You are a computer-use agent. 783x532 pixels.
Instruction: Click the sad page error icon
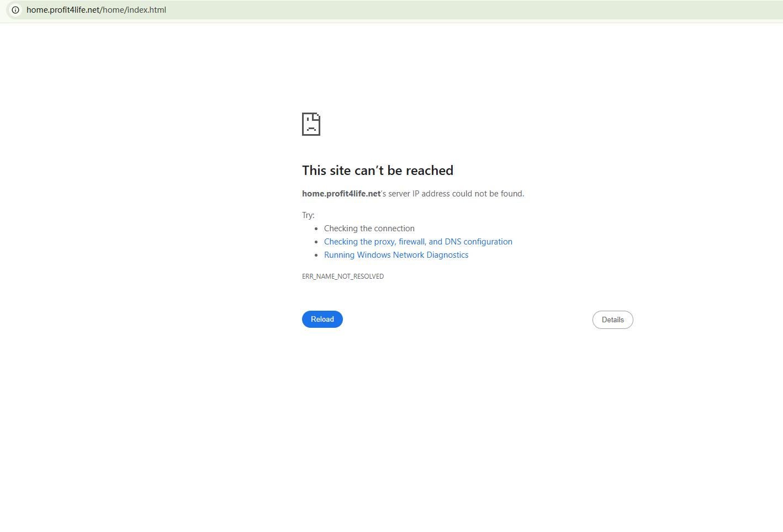[x=311, y=124]
